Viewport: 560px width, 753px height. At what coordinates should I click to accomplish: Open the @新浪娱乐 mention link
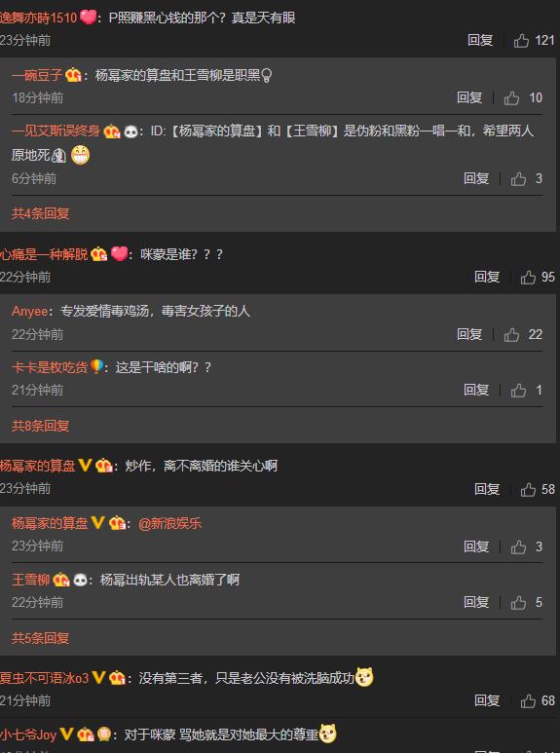[169, 523]
